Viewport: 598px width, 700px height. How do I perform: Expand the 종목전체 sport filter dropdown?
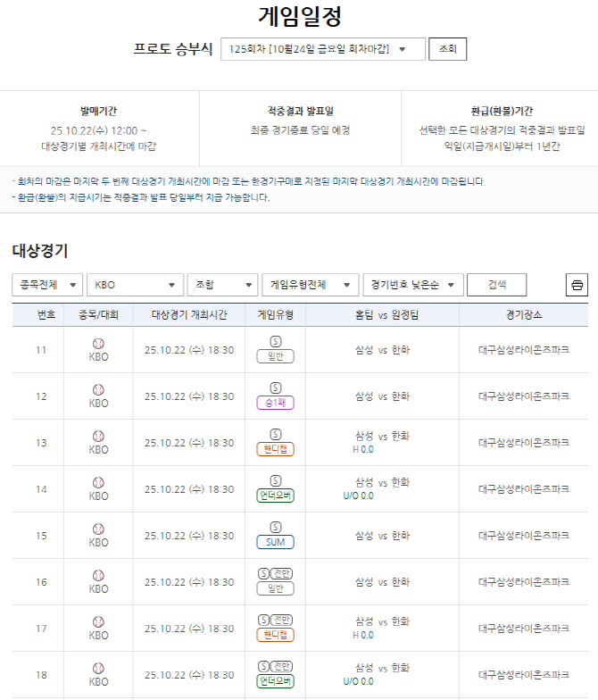click(x=47, y=285)
